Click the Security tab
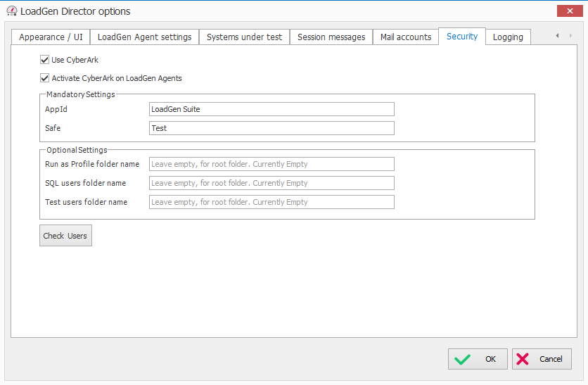Viewport: 588px width, 385px height. (462, 37)
